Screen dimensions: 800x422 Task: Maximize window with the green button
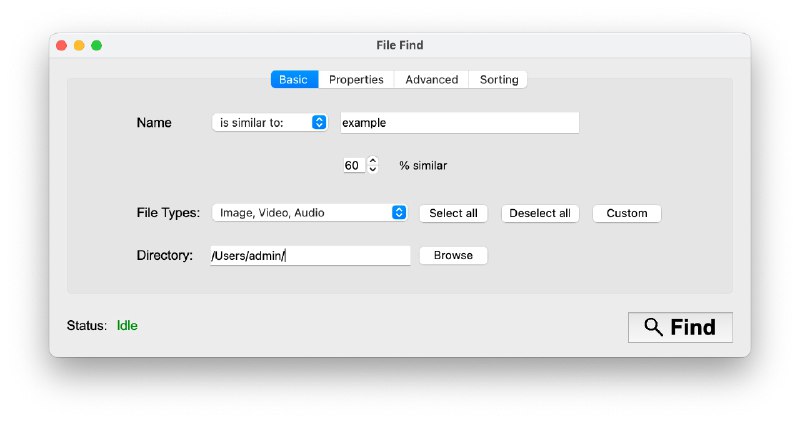(97, 45)
